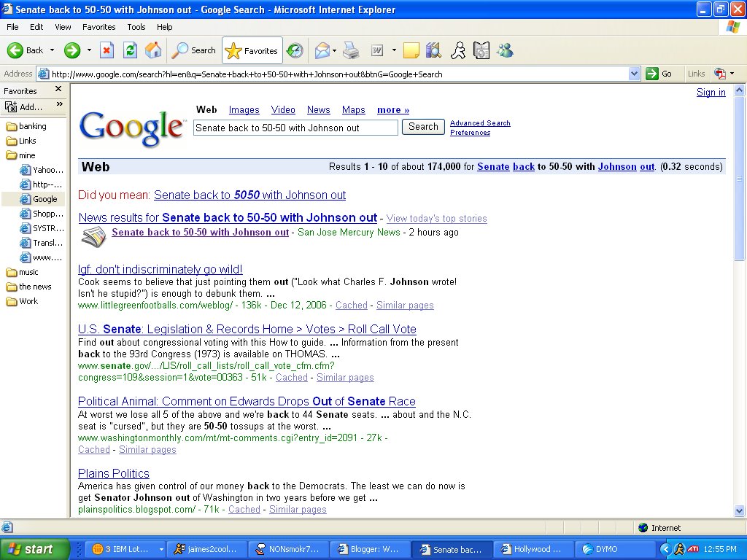Click the Google News link
Screen dimensions: 747x560
pos(318,110)
